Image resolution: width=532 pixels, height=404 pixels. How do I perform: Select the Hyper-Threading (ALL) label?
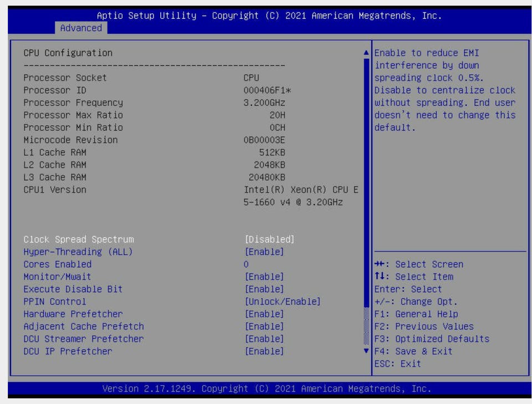[x=78, y=252]
